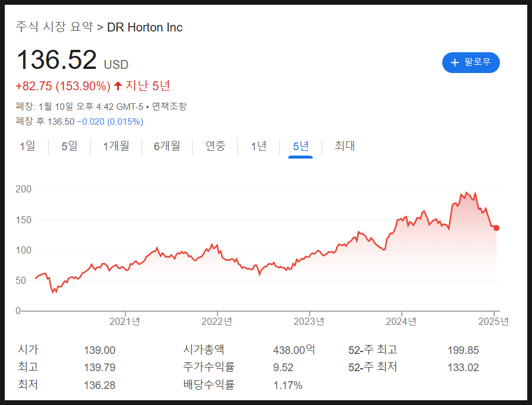Click the +82.75 (153.90%) change text
Viewport: 532px width, 405px height.
point(63,86)
